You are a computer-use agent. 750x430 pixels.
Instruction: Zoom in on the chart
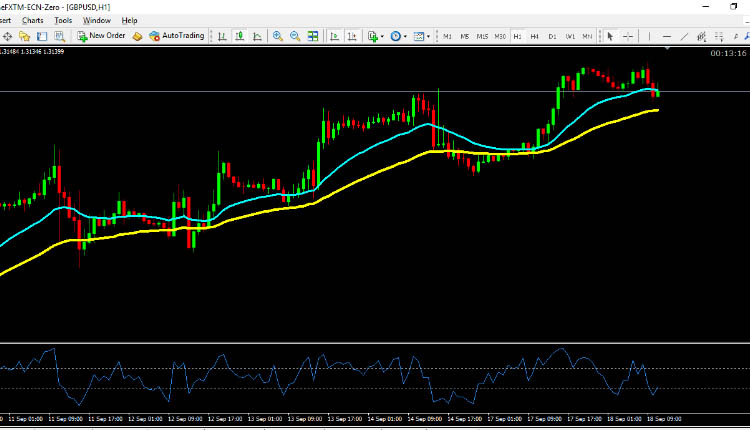277,36
